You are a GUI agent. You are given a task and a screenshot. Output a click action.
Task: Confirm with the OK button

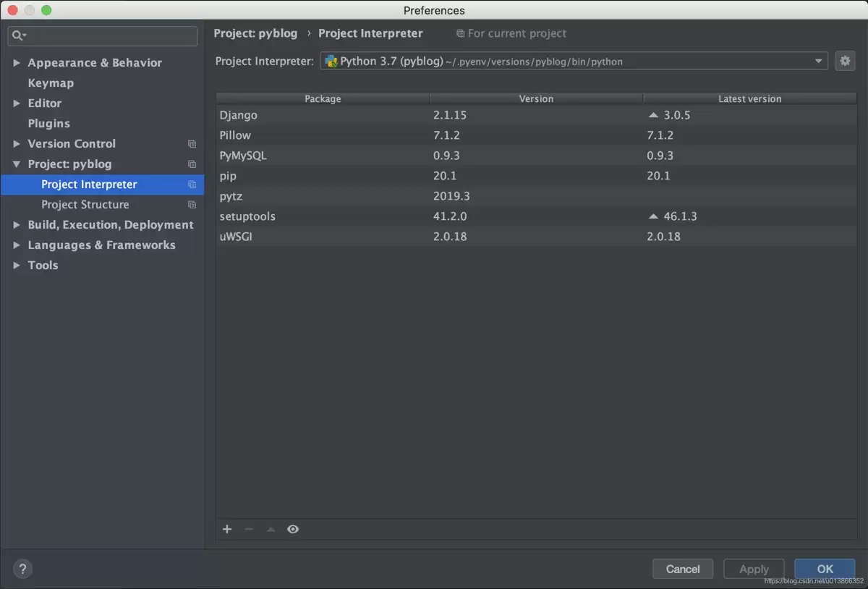(825, 569)
